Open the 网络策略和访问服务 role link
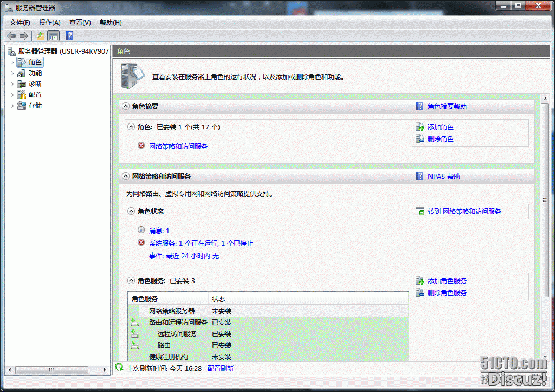 pyautogui.click(x=178, y=146)
